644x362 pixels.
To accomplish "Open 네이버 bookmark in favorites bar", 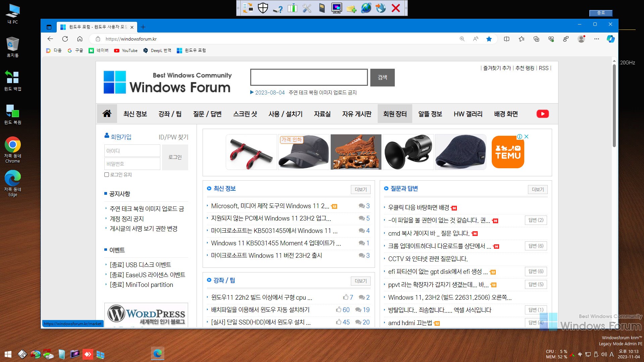I will click(99, 51).
